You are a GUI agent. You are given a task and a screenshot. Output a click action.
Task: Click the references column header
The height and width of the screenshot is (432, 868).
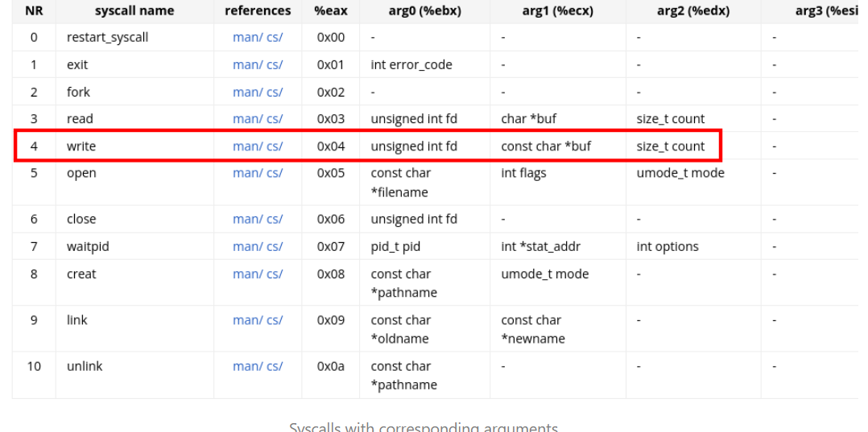pos(258,10)
